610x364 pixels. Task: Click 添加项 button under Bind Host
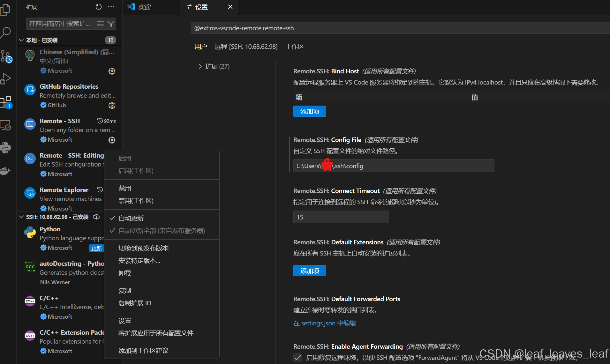tap(309, 111)
